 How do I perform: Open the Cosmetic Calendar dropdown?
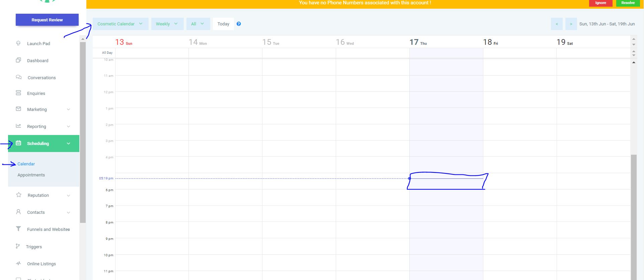click(x=120, y=24)
